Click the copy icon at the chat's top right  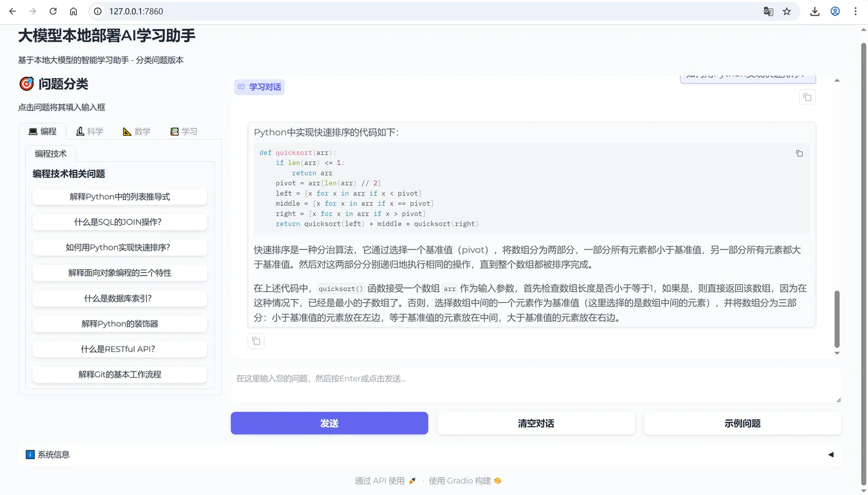[807, 97]
